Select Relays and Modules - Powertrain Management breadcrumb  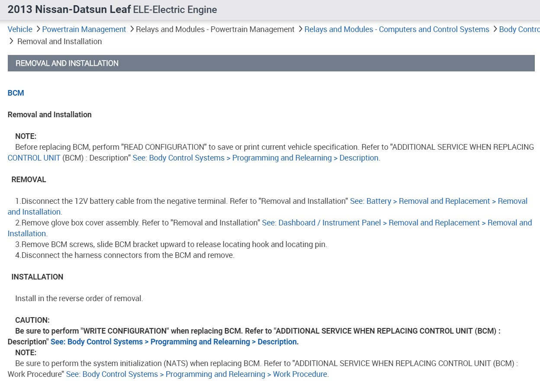(x=215, y=29)
